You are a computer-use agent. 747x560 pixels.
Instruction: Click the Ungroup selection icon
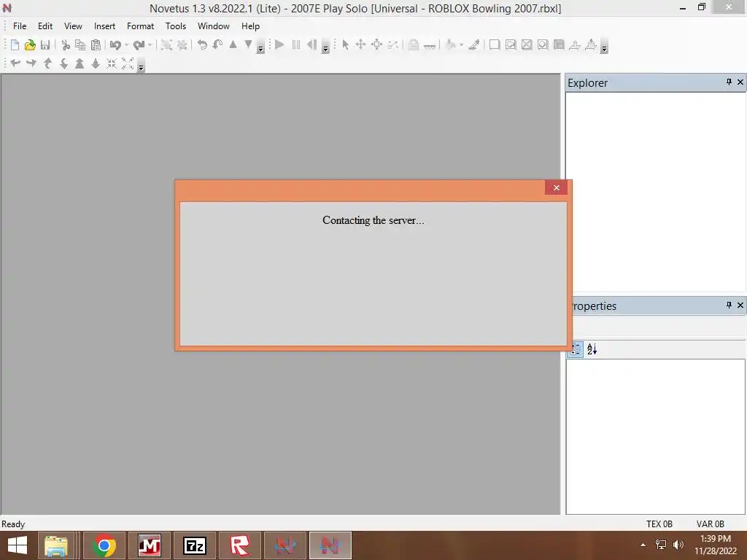[x=182, y=44]
